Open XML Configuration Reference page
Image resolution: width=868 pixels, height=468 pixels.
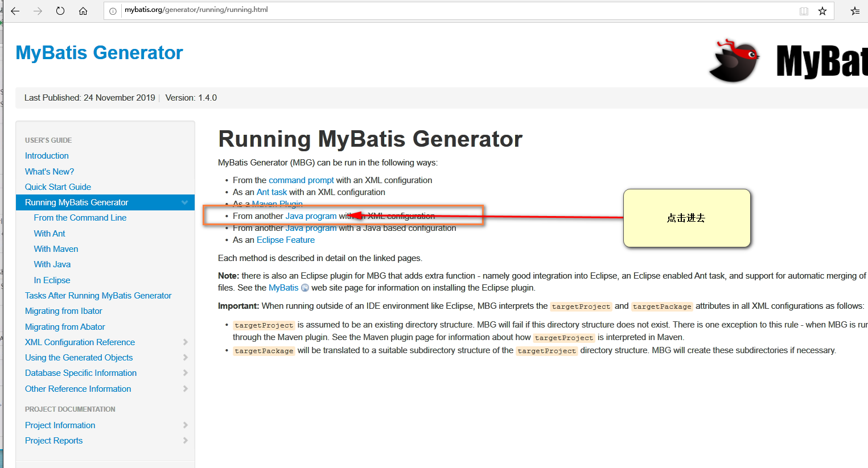click(80, 342)
